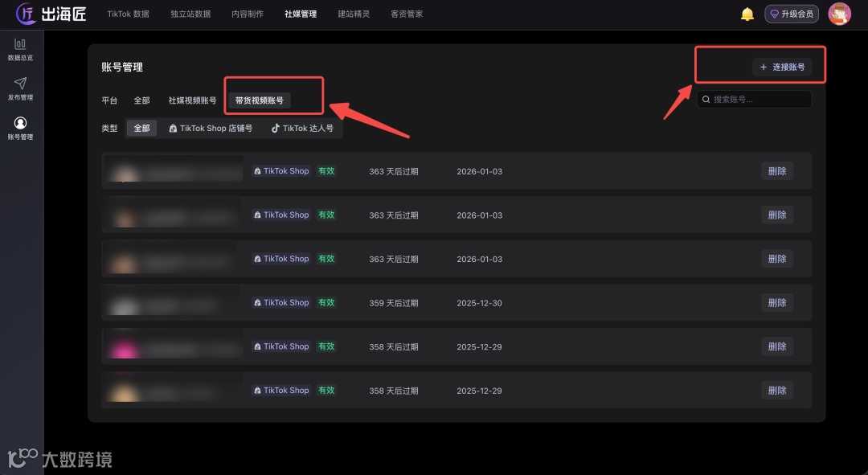Viewport: 868px width, 475px height.
Task: Delete the pink-avatar account, expiring 2025-12-29
Action: 777,346
